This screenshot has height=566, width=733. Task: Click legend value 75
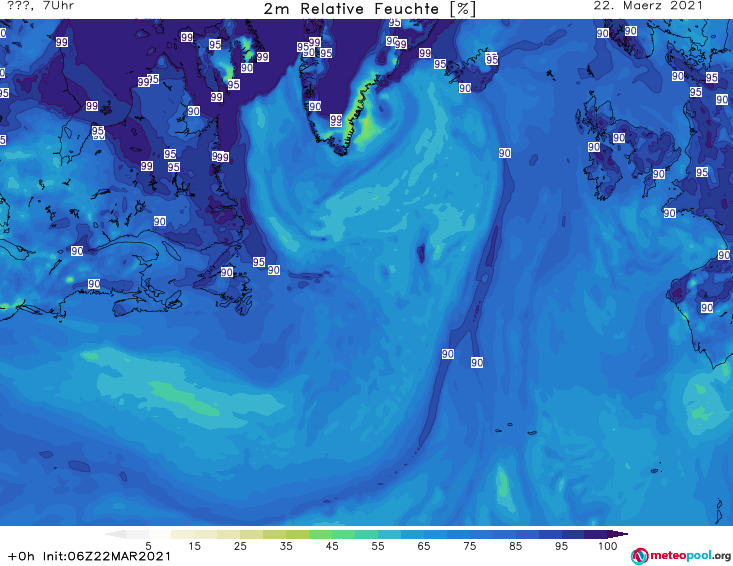[470, 546]
